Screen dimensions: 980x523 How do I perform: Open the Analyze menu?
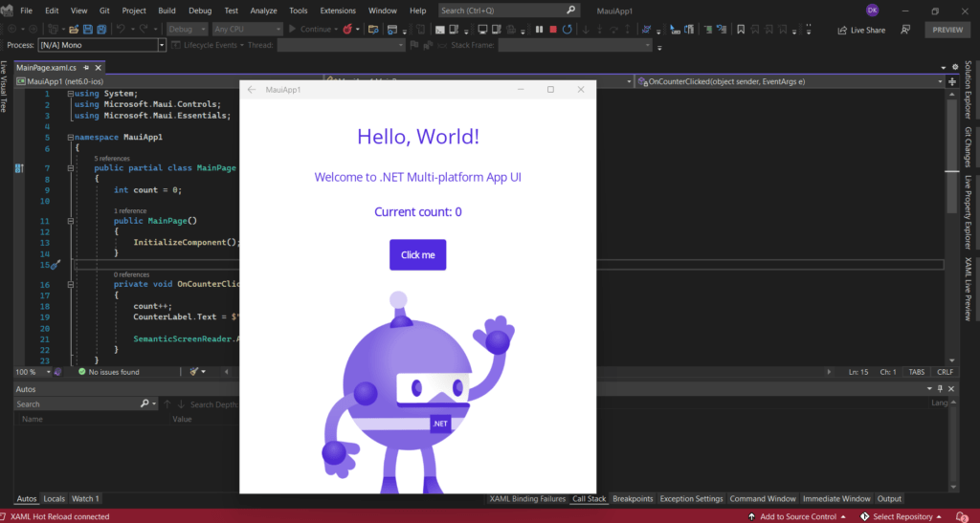[x=264, y=11]
